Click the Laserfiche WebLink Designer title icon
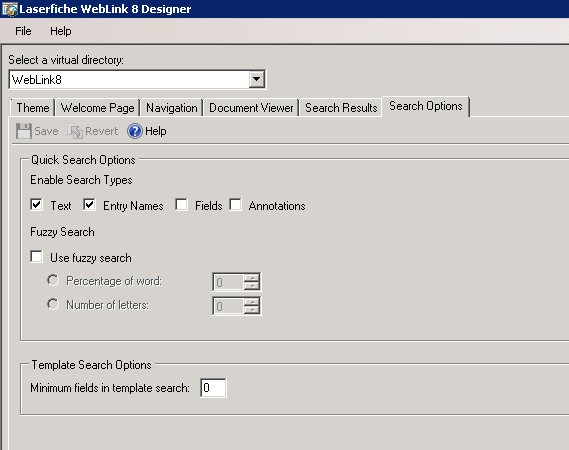 coord(9,9)
